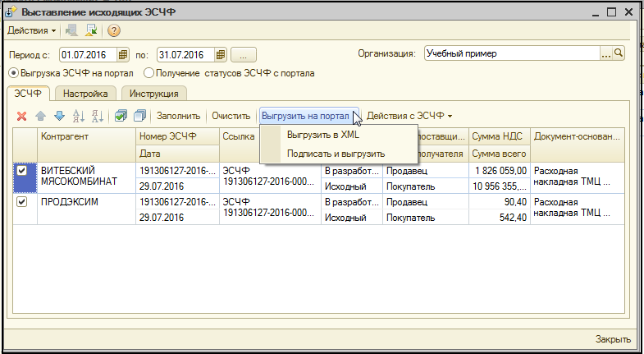Click magnifier icon beside Организация field
This screenshot has height=354, width=644.
[619, 53]
